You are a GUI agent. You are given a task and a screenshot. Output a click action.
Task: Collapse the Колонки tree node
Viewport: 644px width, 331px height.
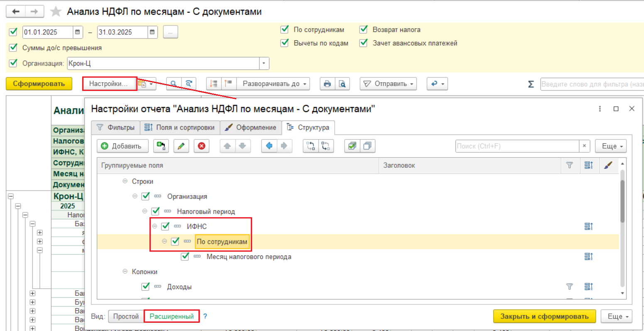125,272
